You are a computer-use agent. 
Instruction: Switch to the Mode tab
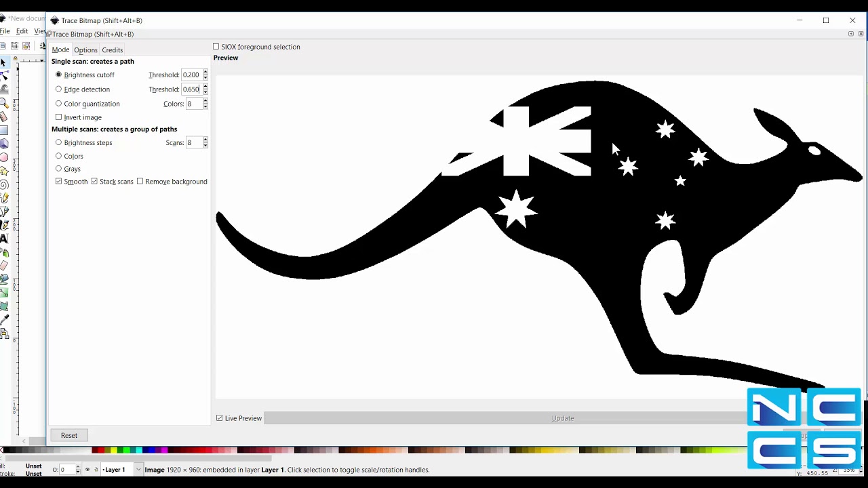pyautogui.click(x=60, y=49)
